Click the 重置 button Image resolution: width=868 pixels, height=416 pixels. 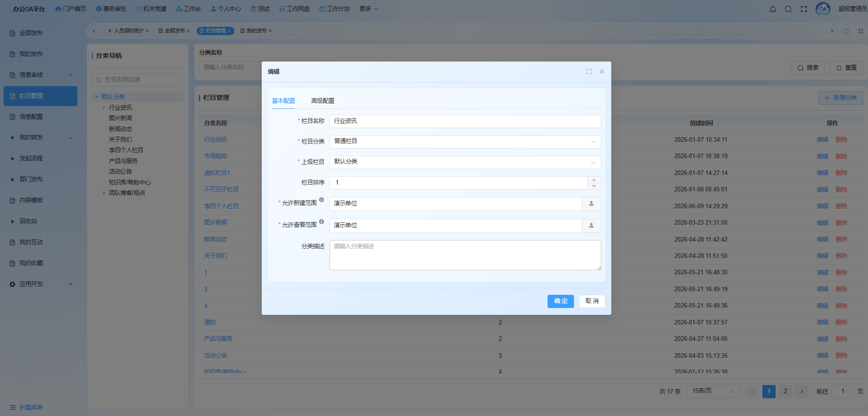tap(846, 68)
